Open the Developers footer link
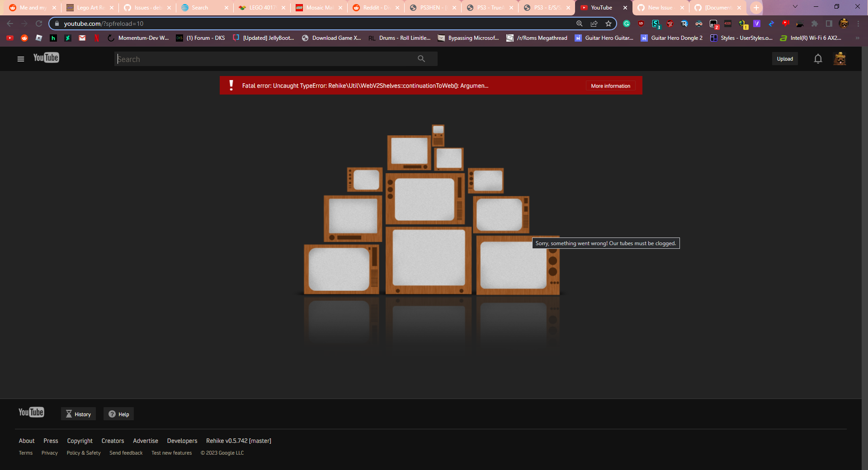Viewport: 868px width, 470px height. coord(182,441)
